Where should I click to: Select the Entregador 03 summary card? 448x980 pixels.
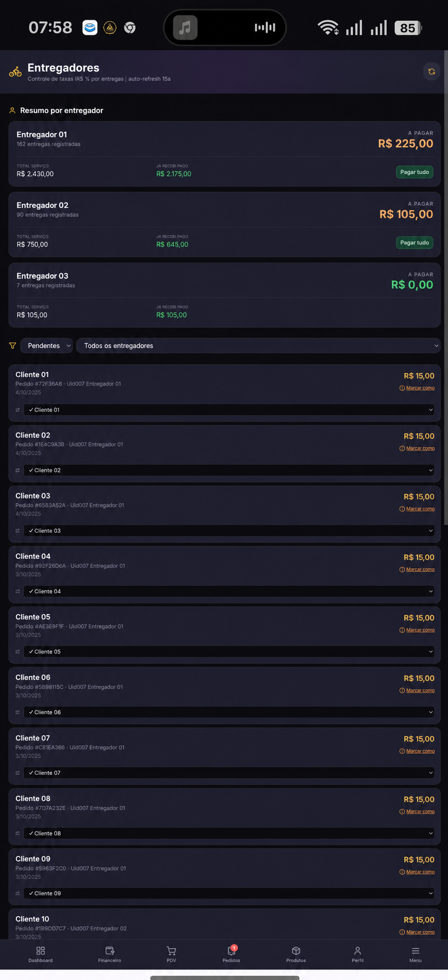pos(225,295)
